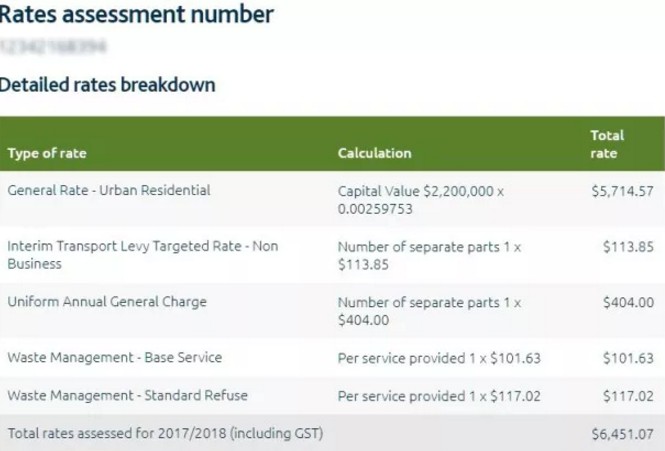Select the 'Waste Management - Standard Refuse' label
665x451 pixels.
pyautogui.click(x=127, y=395)
